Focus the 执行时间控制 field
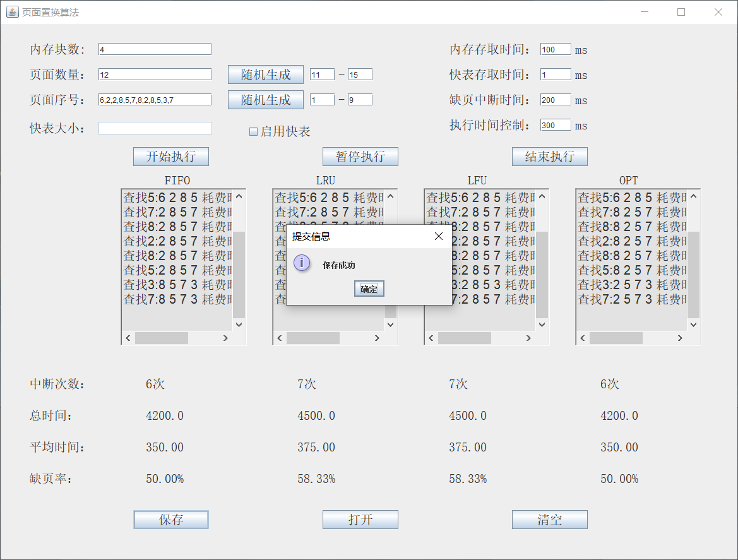This screenshot has width=738, height=560. click(x=556, y=125)
